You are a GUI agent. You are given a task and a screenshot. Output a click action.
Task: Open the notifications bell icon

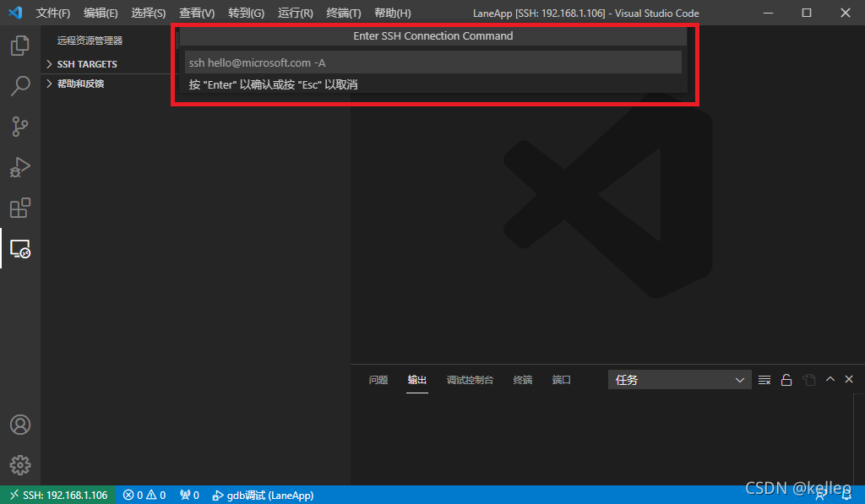tap(846, 496)
